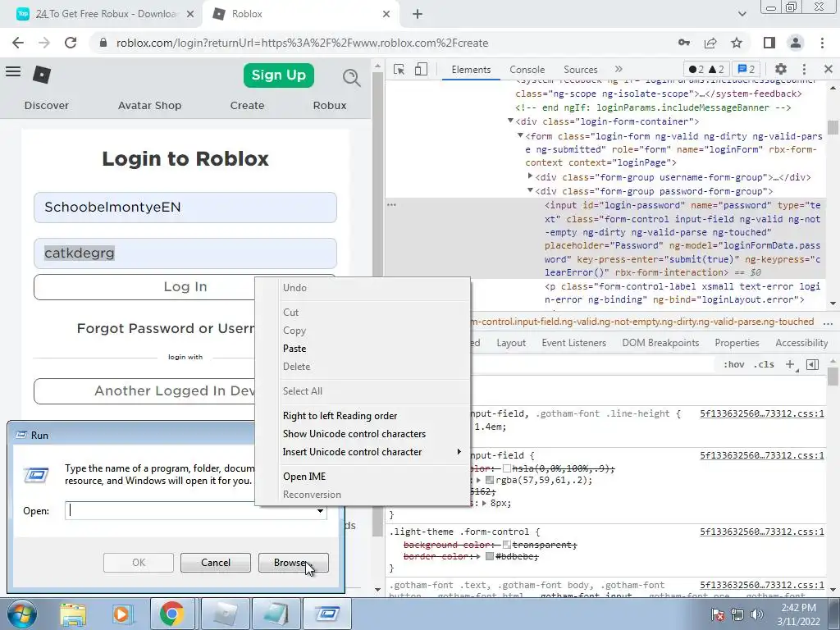
Task: Switch to the Console tab in DevTools
Action: [527, 69]
